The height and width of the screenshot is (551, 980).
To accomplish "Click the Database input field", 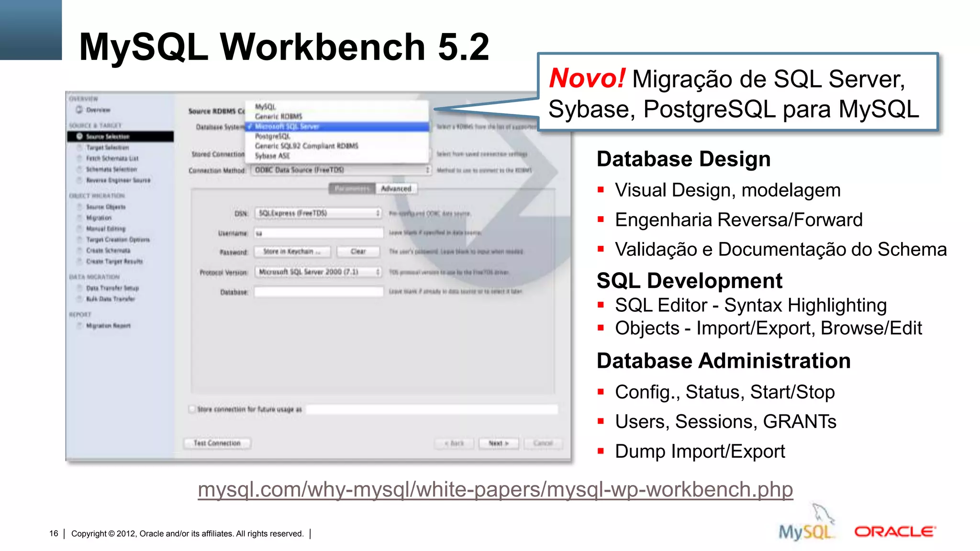I will pyautogui.click(x=319, y=292).
